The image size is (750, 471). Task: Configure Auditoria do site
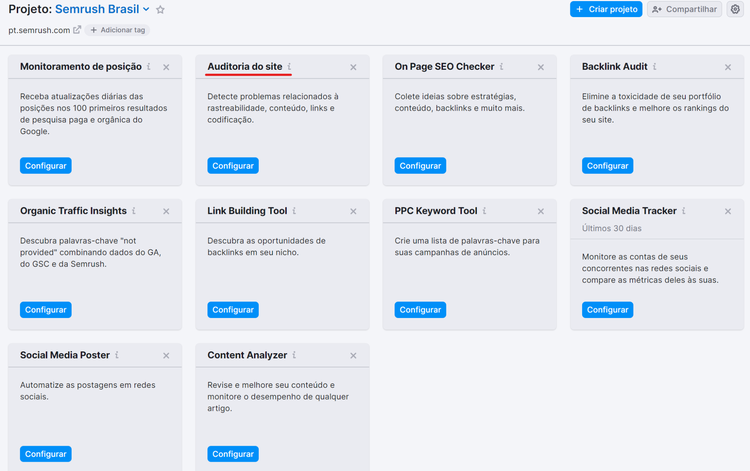[x=233, y=165]
